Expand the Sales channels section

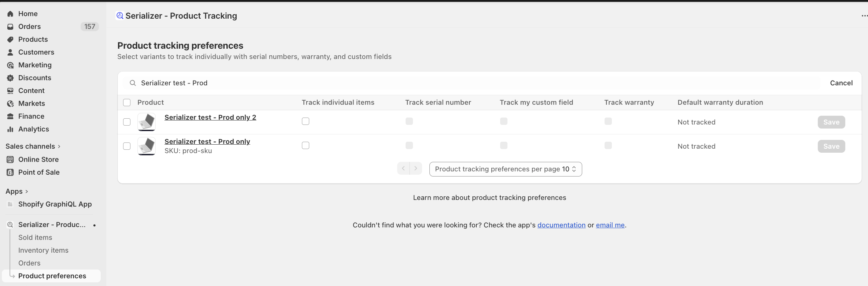pyautogui.click(x=59, y=146)
